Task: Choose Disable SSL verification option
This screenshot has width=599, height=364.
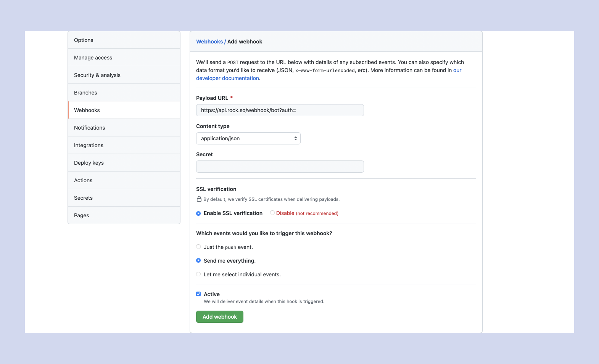Action: [272, 213]
